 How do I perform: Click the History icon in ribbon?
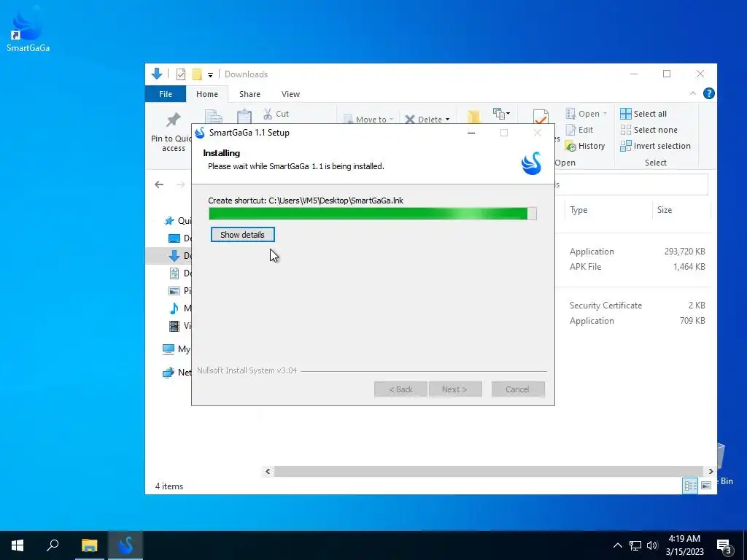pyautogui.click(x=570, y=146)
